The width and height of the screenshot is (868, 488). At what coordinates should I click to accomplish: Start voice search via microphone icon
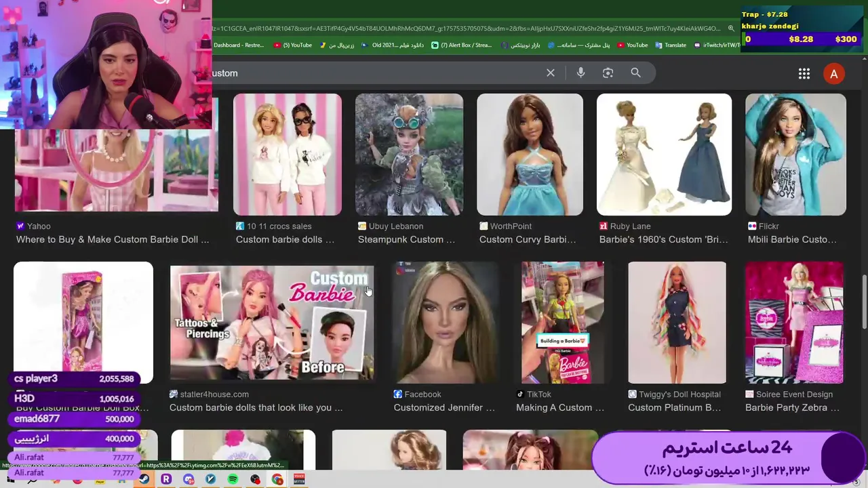(x=580, y=73)
